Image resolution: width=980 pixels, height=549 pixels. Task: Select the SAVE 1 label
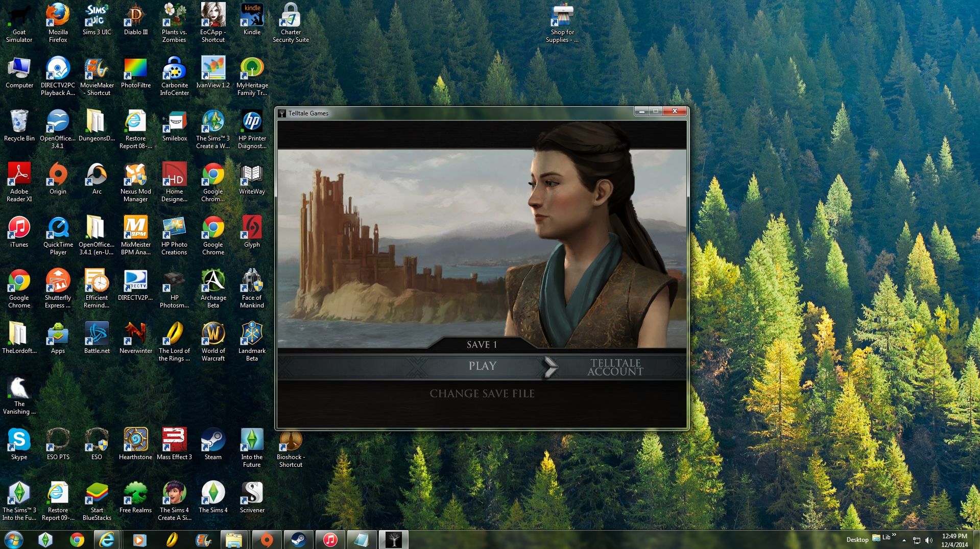pos(482,345)
